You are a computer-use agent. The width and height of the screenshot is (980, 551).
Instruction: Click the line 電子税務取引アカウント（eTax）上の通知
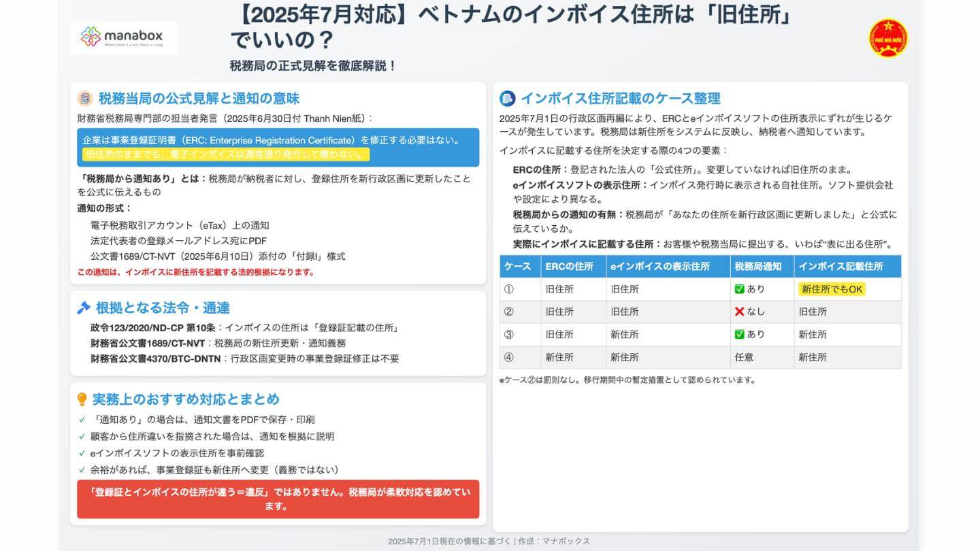click(x=180, y=225)
